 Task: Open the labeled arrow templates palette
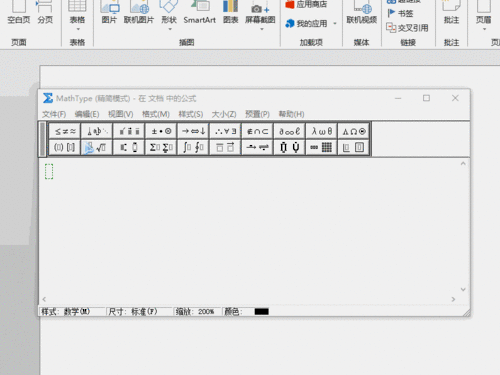[x=258, y=147]
